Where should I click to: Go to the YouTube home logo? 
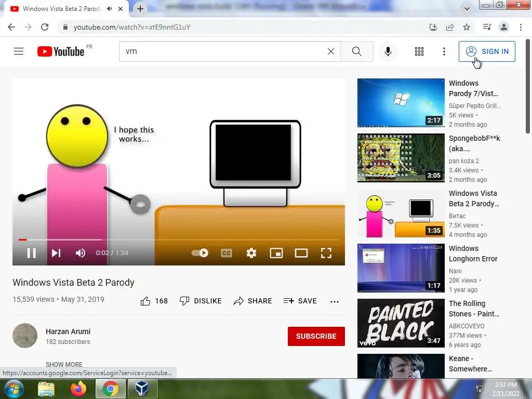pyautogui.click(x=61, y=51)
